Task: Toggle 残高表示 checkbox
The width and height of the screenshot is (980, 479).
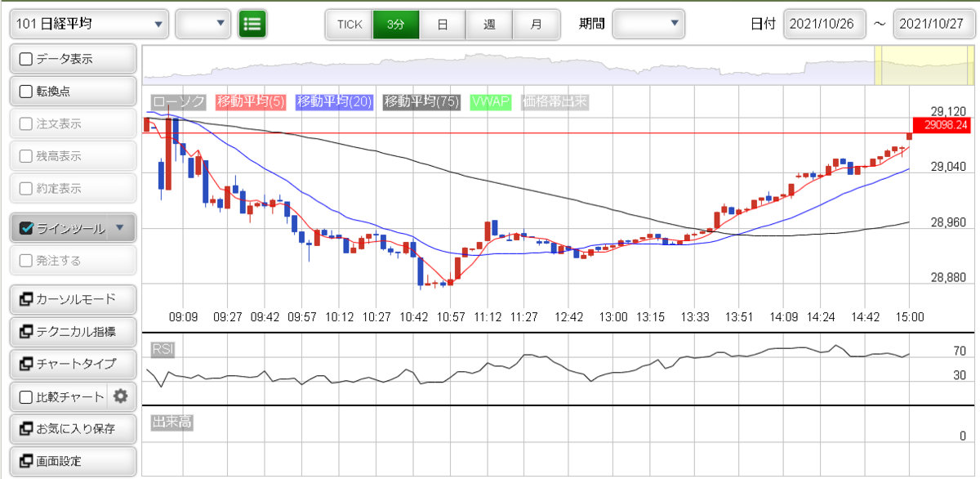Action: point(25,155)
